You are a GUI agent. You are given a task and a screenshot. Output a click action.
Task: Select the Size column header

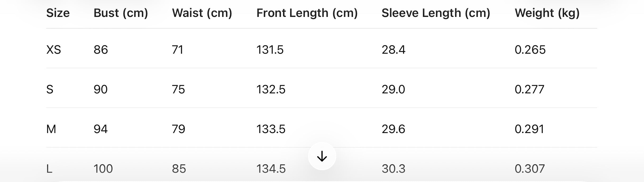[x=58, y=13]
